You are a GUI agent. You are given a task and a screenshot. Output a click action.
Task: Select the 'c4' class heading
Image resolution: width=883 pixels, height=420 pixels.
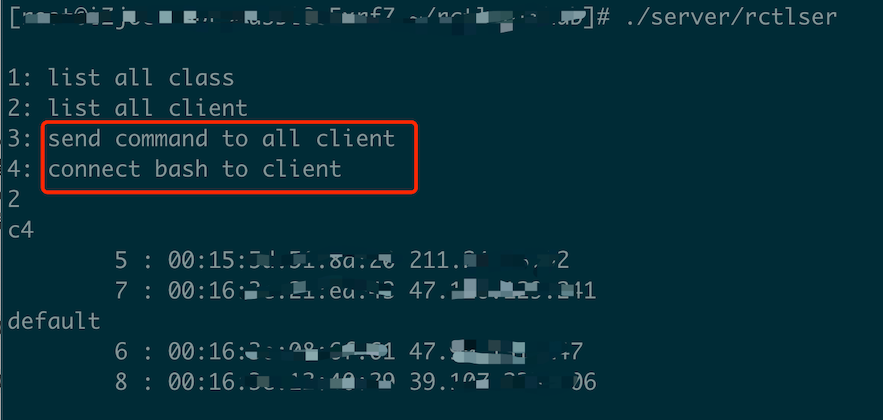click(21, 230)
